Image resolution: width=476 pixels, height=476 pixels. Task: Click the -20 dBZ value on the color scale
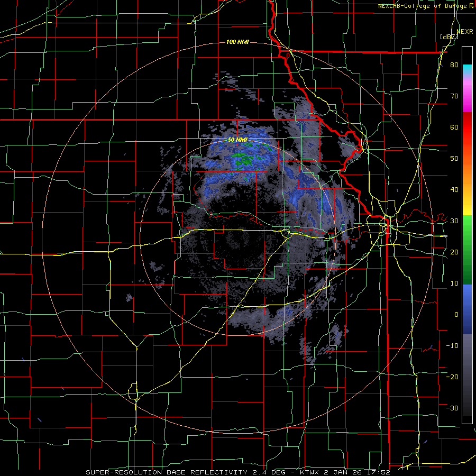[452, 377]
